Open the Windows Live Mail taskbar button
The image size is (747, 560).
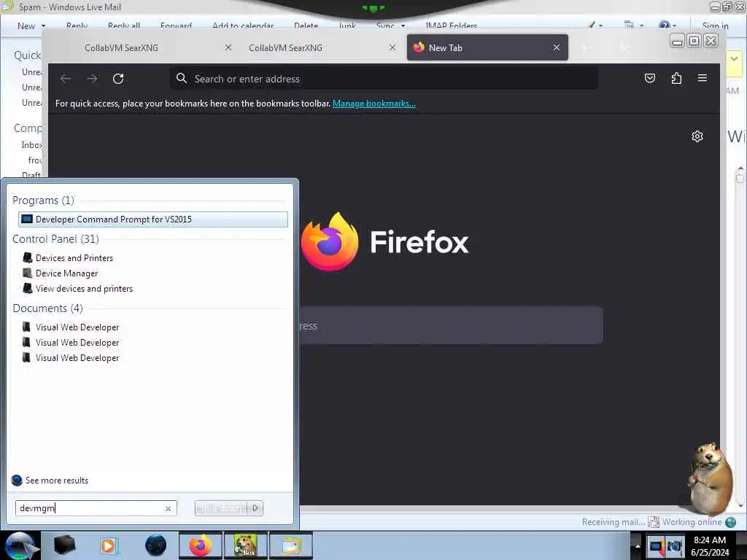point(291,545)
